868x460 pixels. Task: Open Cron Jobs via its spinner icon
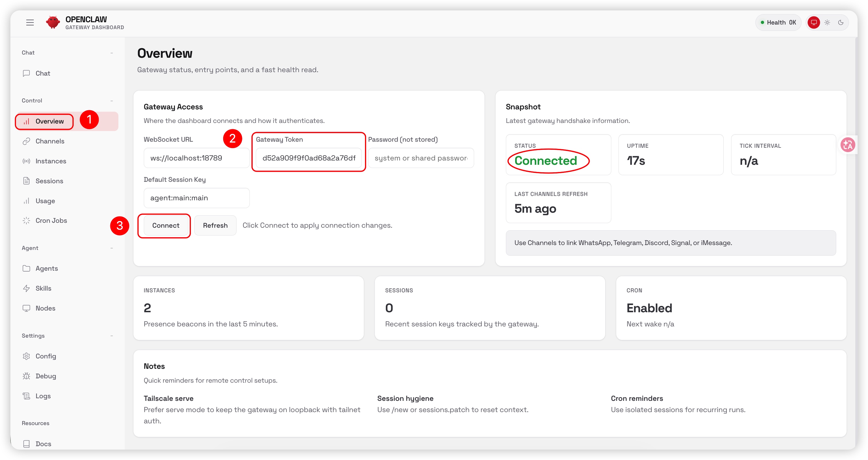click(26, 220)
